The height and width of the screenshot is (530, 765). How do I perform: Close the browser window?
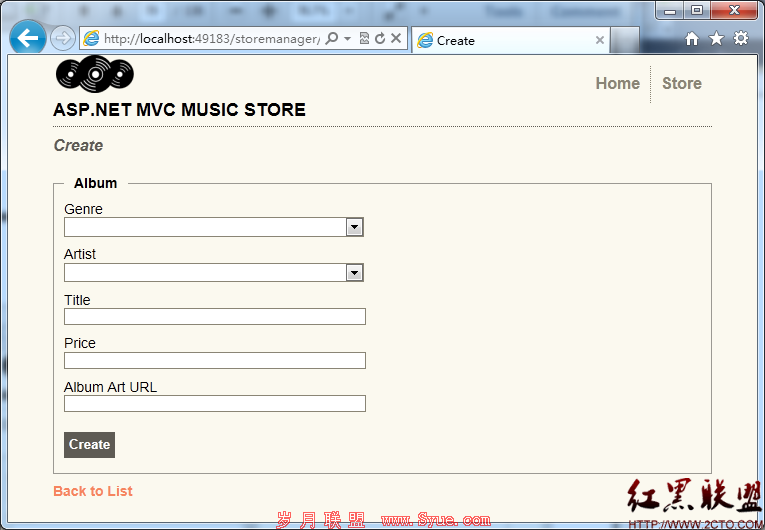pos(734,10)
